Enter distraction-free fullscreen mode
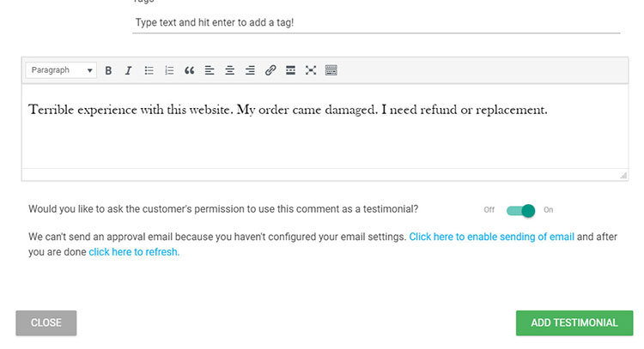644x349 pixels. pyautogui.click(x=311, y=70)
